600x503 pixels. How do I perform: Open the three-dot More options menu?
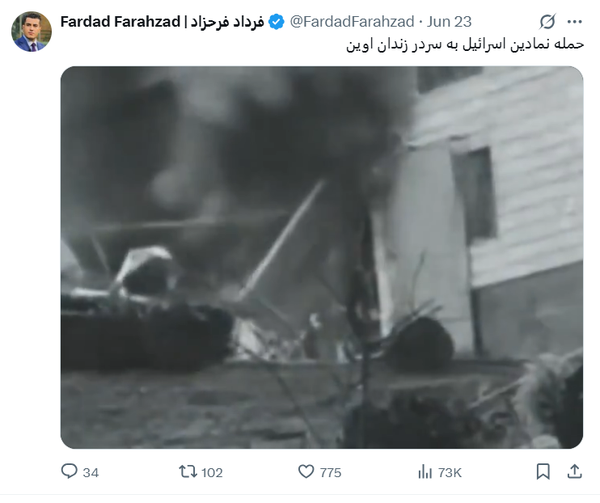click(575, 22)
